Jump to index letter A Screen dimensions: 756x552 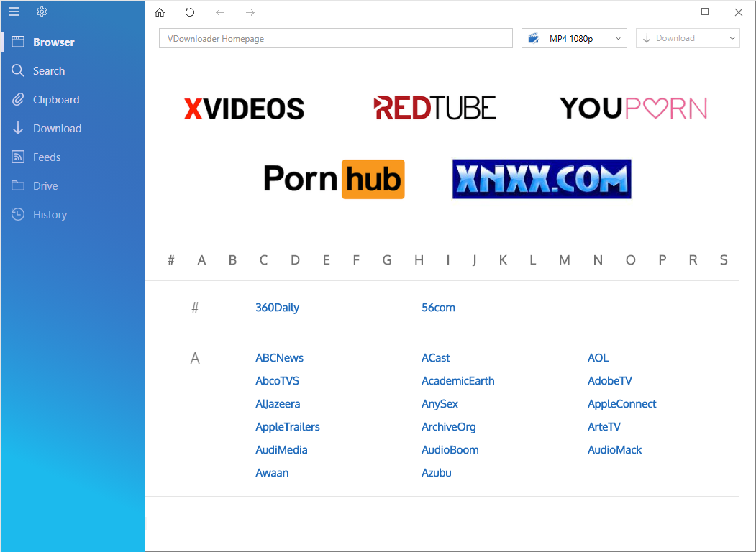(201, 261)
